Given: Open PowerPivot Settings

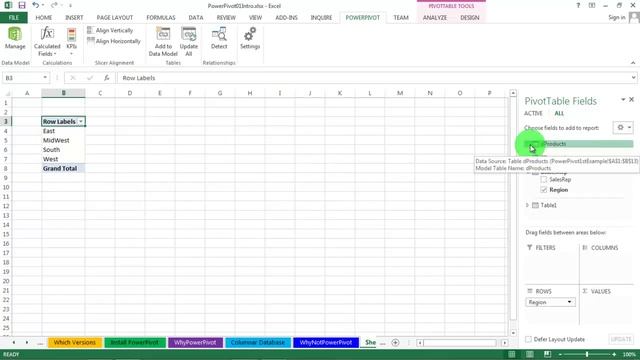Looking at the screenshot, I should pyautogui.click(x=250, y=38).
